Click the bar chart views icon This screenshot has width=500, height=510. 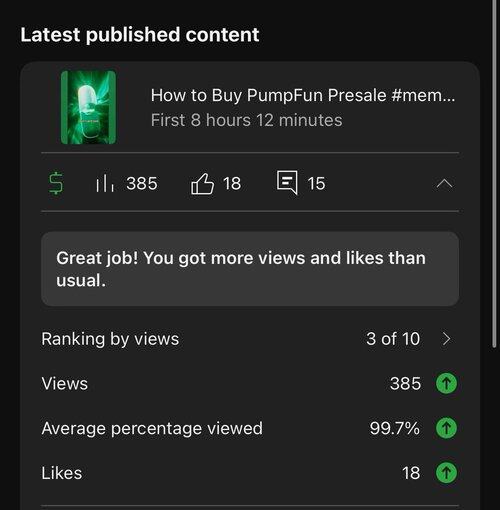pos(105,183)
